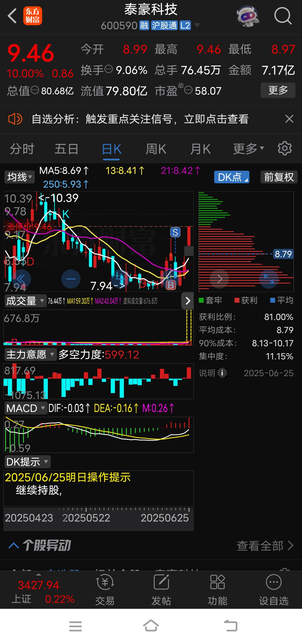Tap the MA5:8.69 moving average value
Screen dimensions: 302x644
coord(64,170)
